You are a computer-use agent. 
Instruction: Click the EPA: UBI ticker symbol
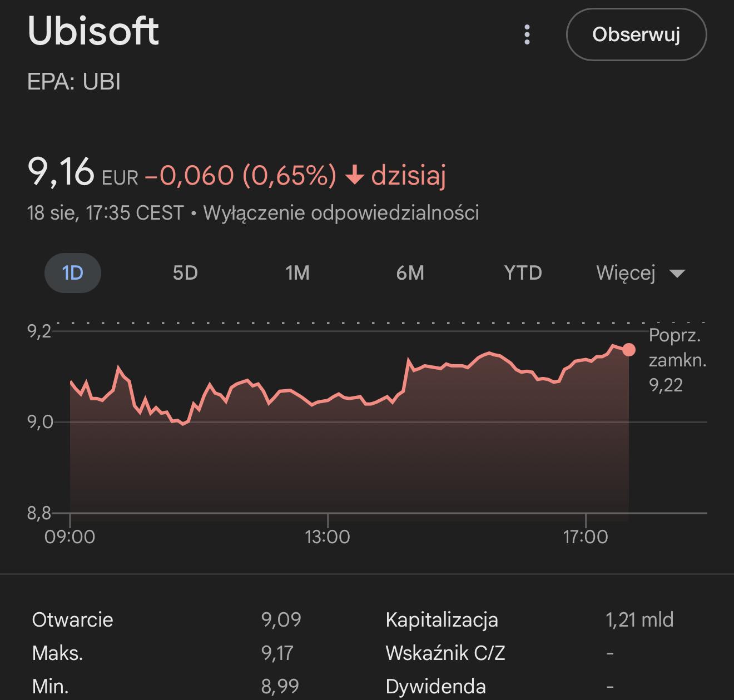pyautogui.click(x=74, y=82)
